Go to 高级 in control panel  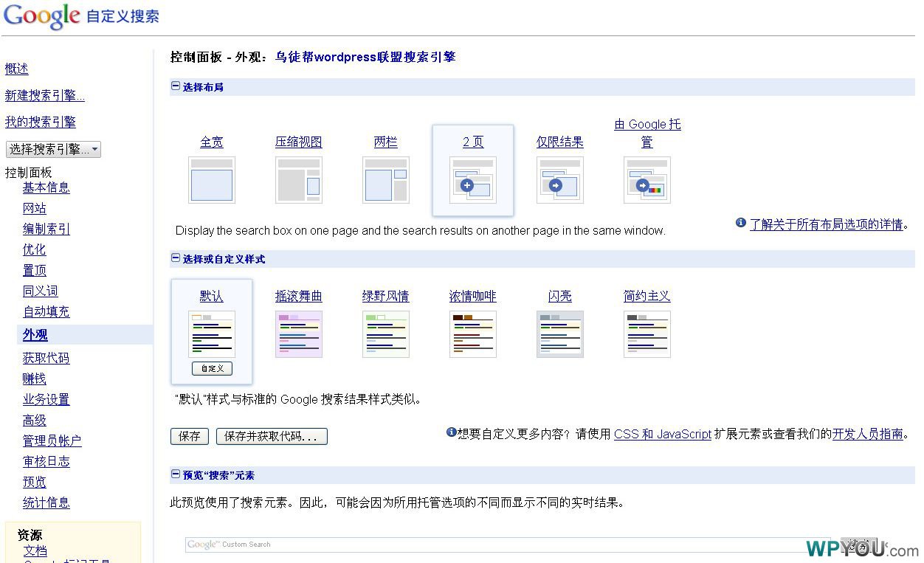(x=35, y=420)
